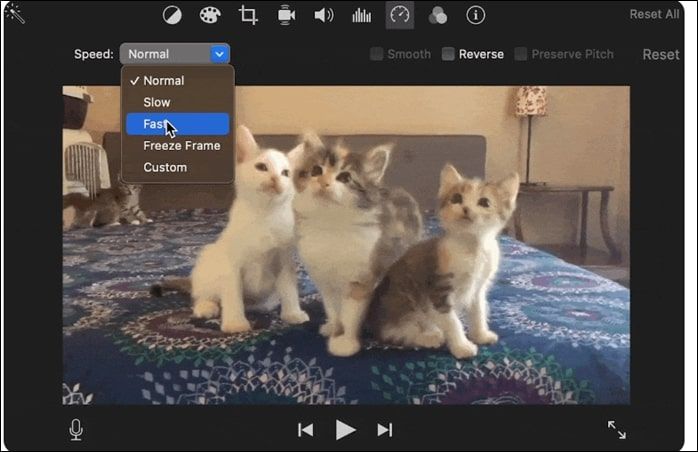The width and height of the screenshot is (698, 452).
Task: Select the cropping tool
Action: pyautogui.click(x=248, y=15)
